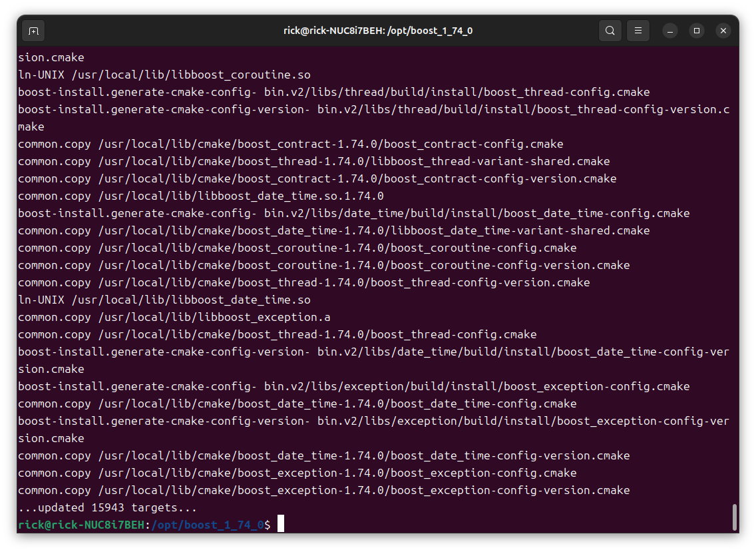Maximize the terminal window
The height and width of the screenshot is (552, 756).
[x=696, y=31]
